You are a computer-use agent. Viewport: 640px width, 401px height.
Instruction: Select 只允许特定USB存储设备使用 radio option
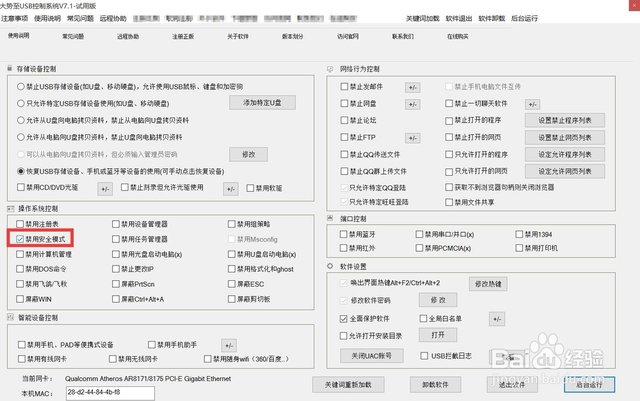[21, 103]
